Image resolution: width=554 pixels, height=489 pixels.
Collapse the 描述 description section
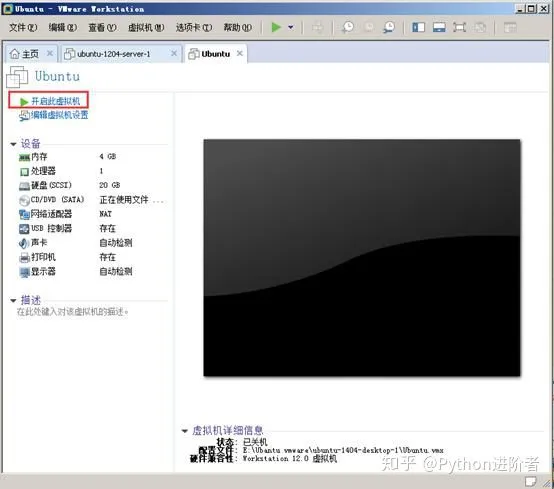tap(13, 301)
